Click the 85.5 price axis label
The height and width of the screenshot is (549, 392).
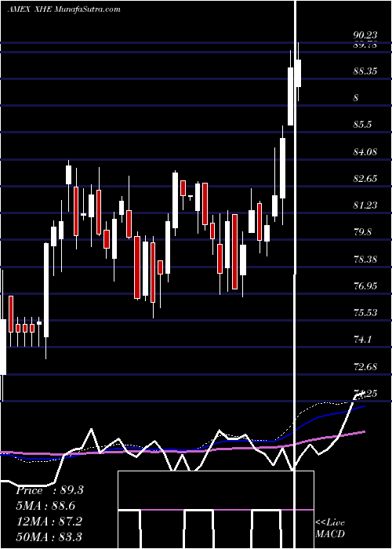pyautogui.click(x=362, y=125)
